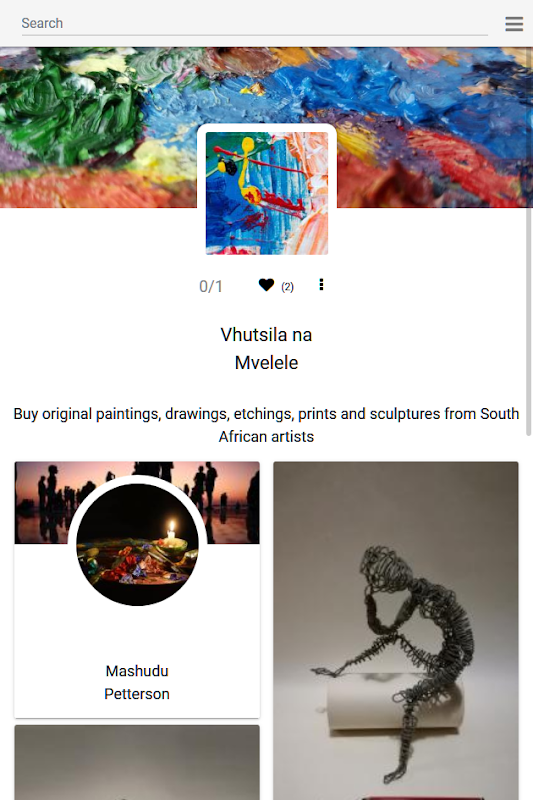Click the Petterson surname on the artist card
The height and width of the screenshot is (800, 533).
(137, 694)
